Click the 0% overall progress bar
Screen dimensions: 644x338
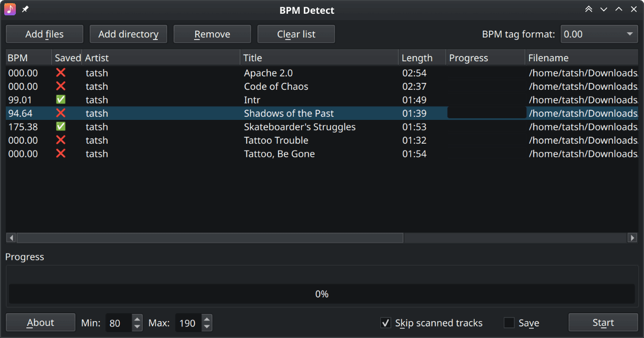click(x=322, y=294)
